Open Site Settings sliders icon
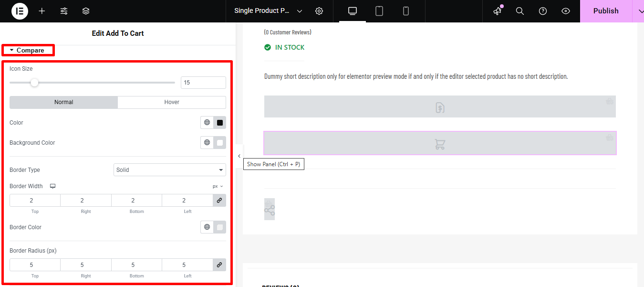 64,11
